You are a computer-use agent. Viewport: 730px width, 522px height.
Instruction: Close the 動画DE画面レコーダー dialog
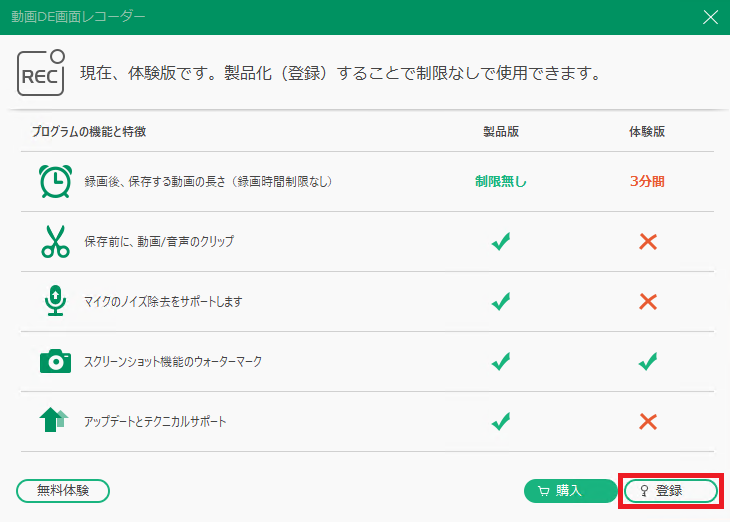coord(710,17)
